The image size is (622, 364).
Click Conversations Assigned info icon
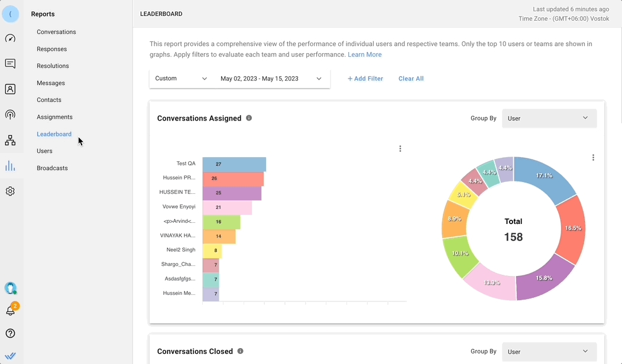pyautogui.click(x=249, y=118)
